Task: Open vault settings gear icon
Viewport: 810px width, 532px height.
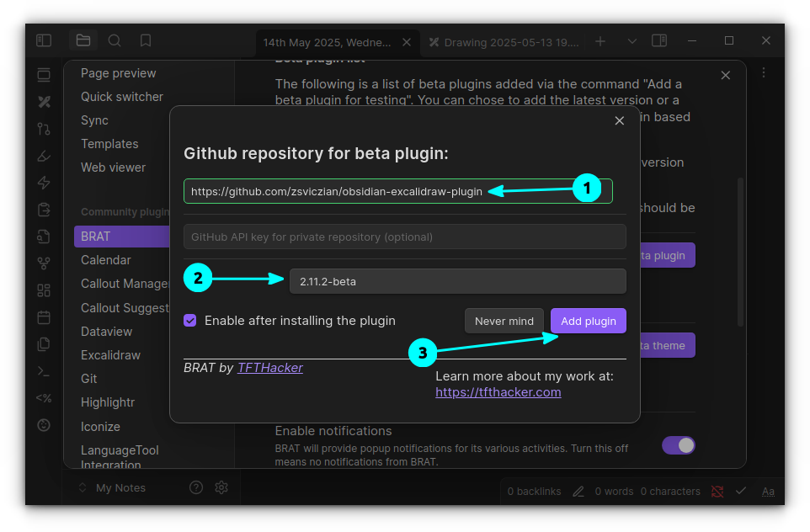Action: click(x=221, y=487)
